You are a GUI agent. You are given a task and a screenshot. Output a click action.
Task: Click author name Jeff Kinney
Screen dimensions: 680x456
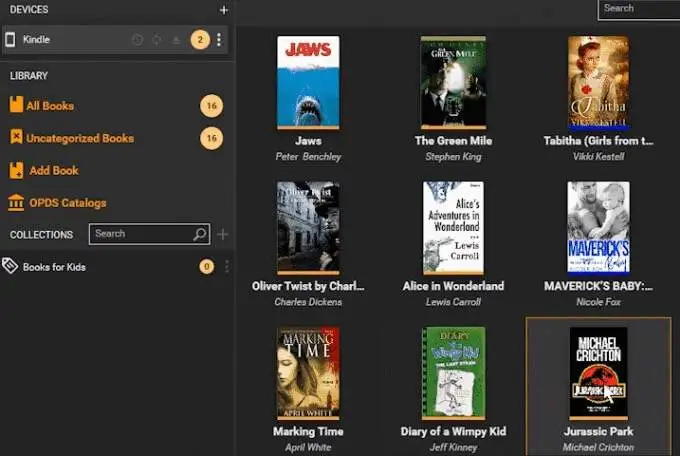pos(453,447)
